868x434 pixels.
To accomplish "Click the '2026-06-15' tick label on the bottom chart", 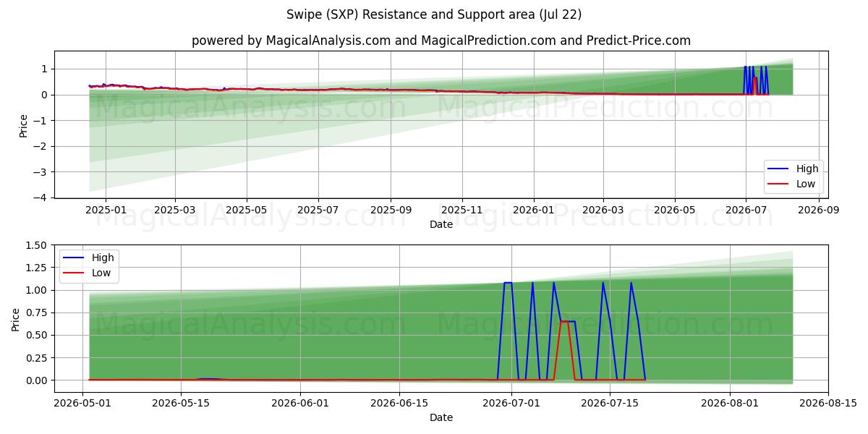I will (399, 403).
